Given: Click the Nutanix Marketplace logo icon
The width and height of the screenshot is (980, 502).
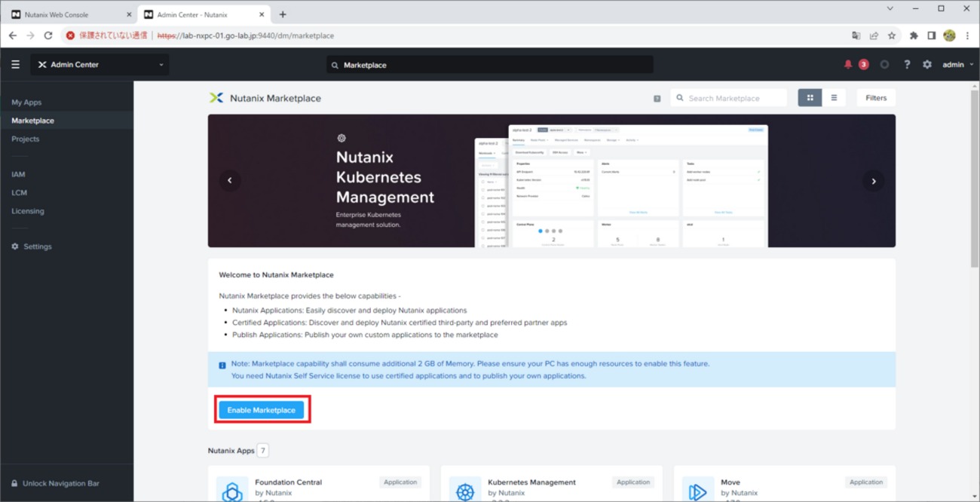Looking at the screenshot, I should pos(216,98).
